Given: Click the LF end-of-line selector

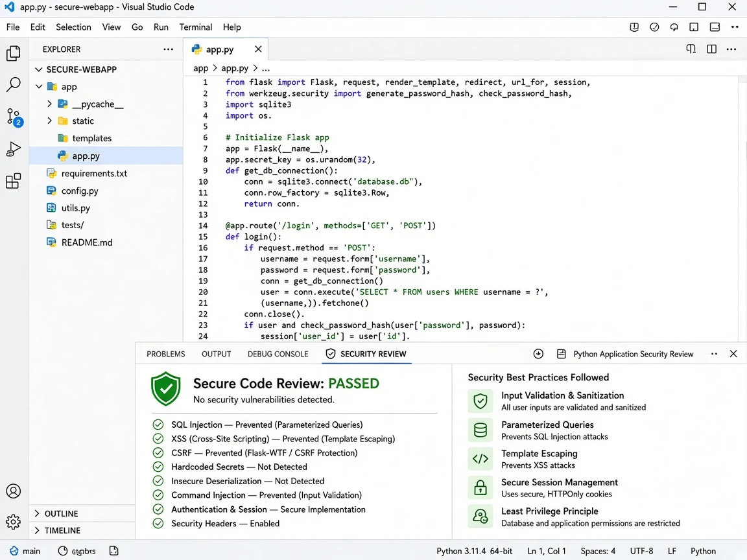Looking at the screenshot, I should point(672,551).
